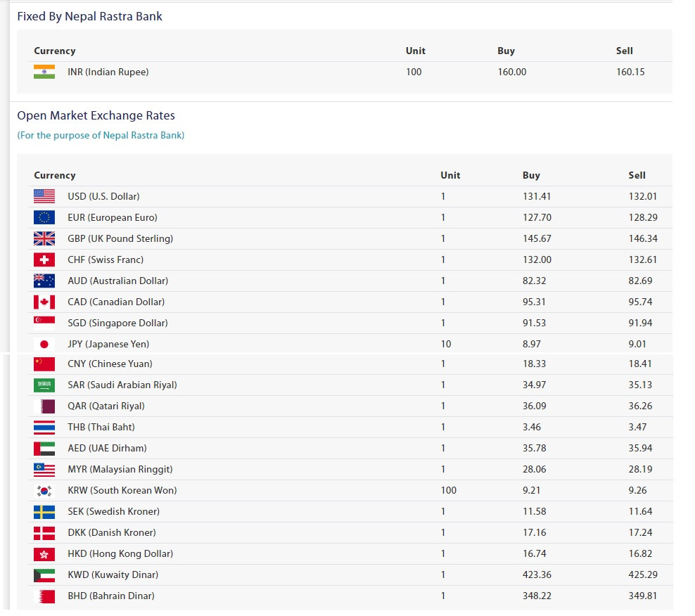Click KRW unit value 100
Viewport: 695px width, 616px height.
point(449,491)
